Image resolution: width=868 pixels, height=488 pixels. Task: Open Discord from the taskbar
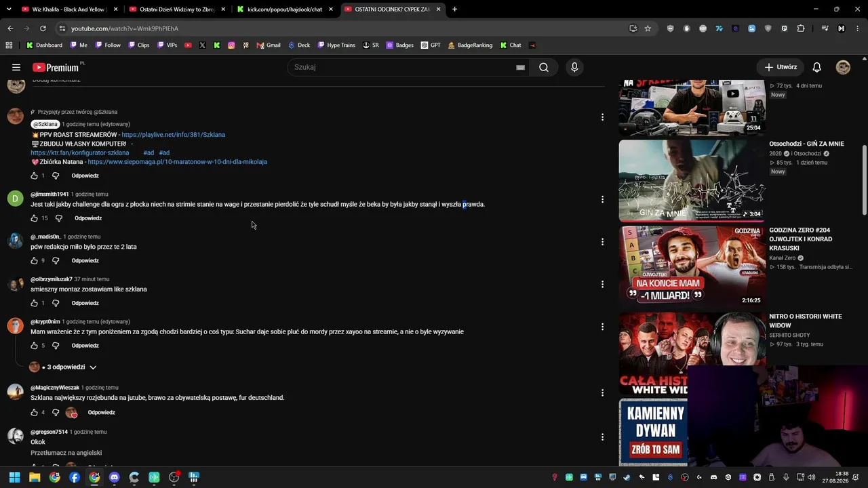pyautogui.click(x=114, y=477)
